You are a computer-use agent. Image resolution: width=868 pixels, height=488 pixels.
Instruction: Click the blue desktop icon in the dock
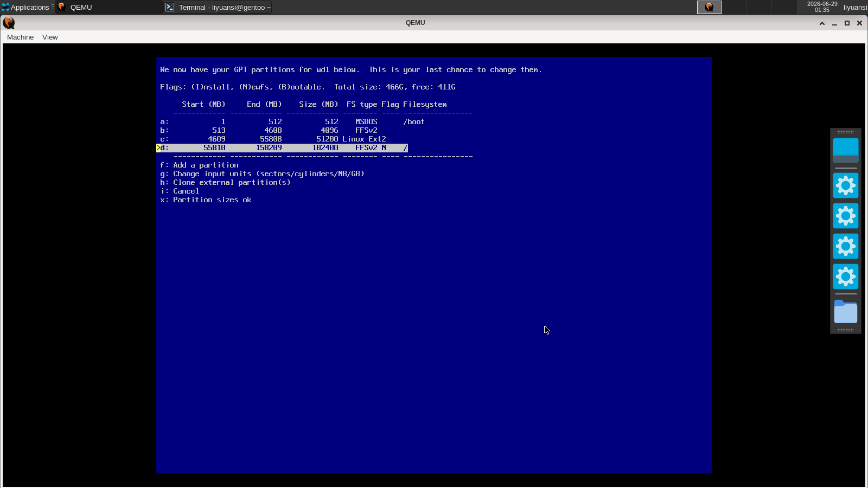846,150
